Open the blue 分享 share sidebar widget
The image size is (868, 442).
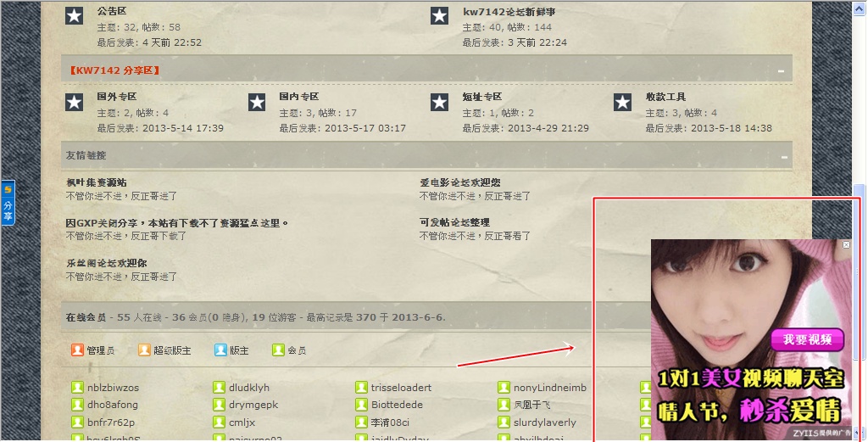pyautogui.click(x=8, y=203)
